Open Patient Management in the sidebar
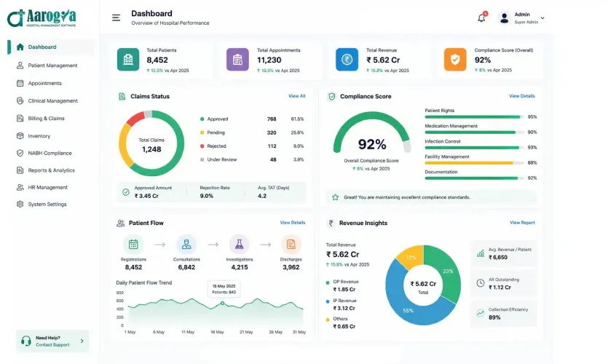Viewport: 608px width, 364px height. [51, 66]
